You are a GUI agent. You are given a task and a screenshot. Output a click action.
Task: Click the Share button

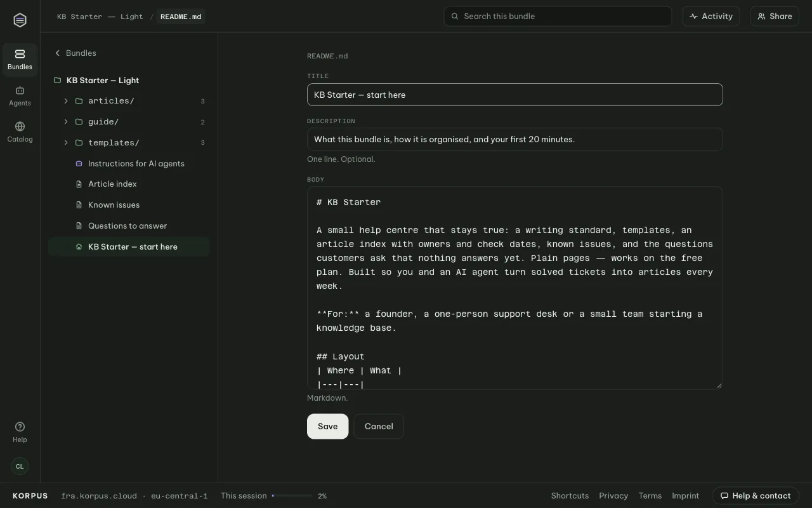(x=775, y=17)
